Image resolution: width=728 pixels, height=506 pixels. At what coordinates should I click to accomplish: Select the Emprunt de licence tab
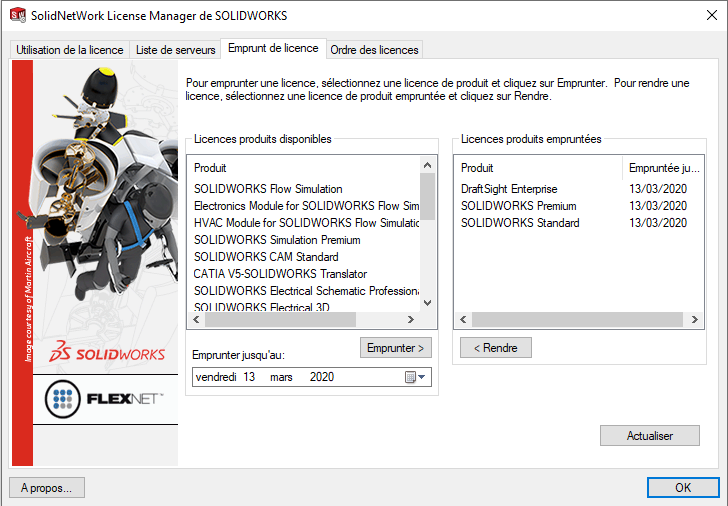tap(273, 48)
